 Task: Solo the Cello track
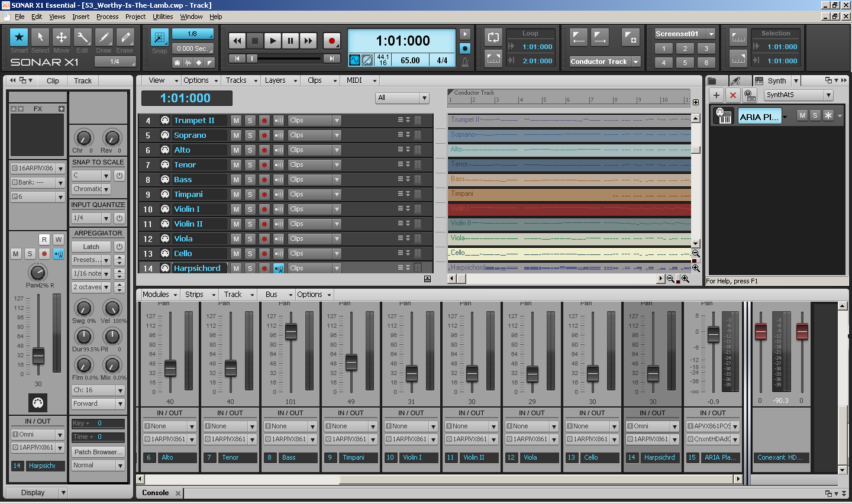tap(250, 253)
